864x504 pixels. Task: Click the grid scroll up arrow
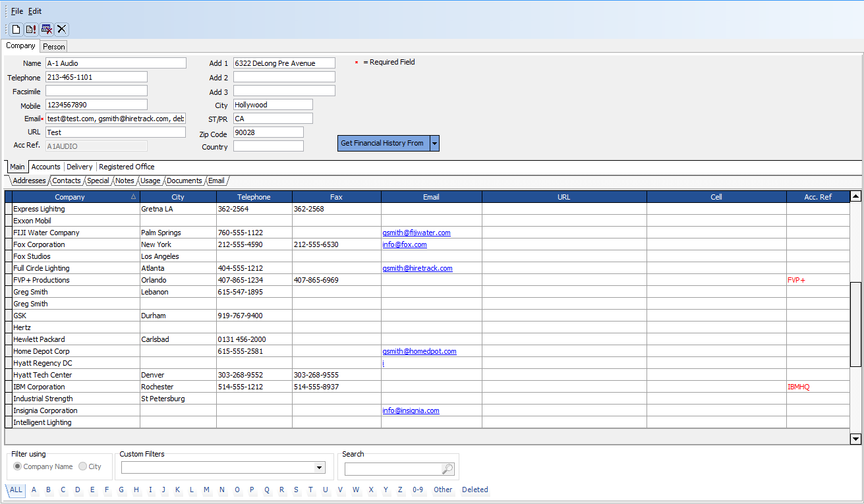[x=855, y=196]
